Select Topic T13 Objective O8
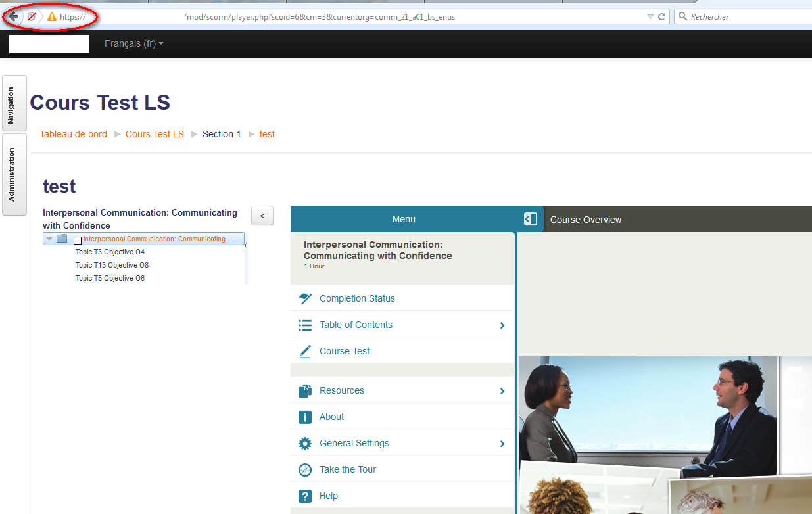The width and height of the screenshot is (812, 514). [112, 265]
